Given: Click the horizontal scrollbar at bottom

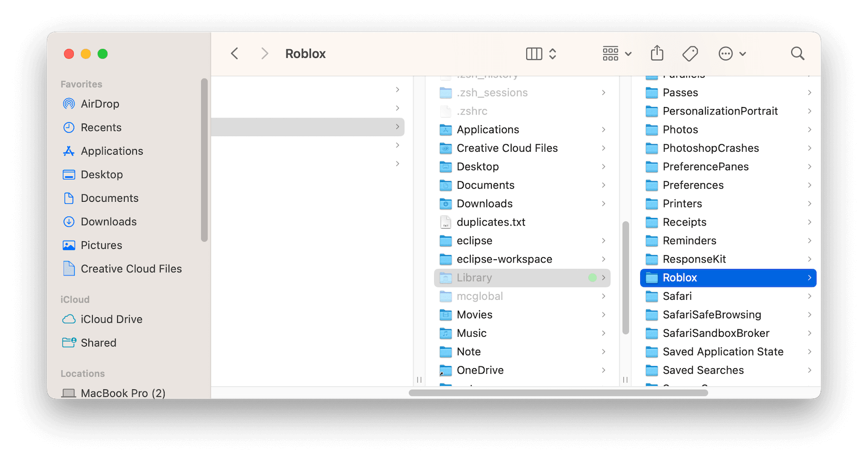Looking at the screenshot, I should (x=558, y=393).
